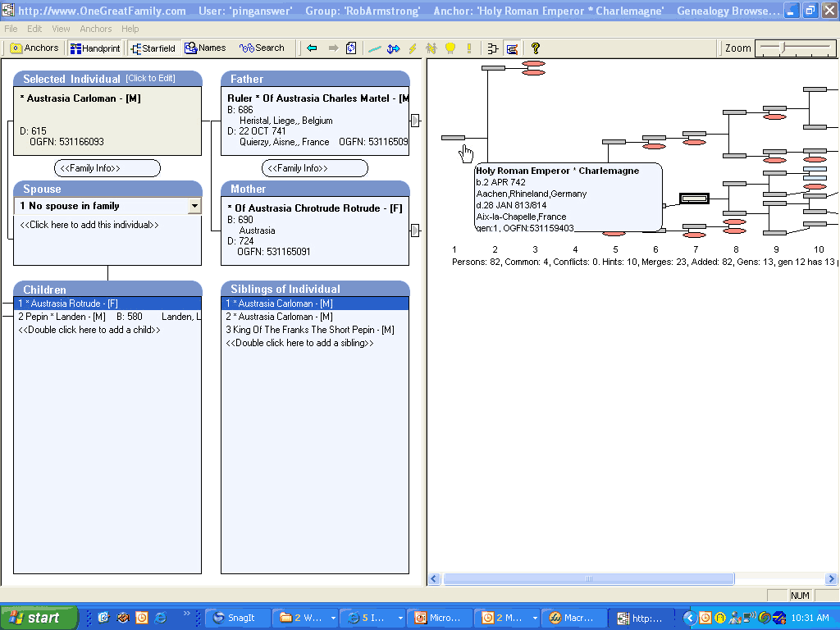Select sibling King Of The Franks Pepin
This screenshot has width=840, height=630.
point(315,330)
